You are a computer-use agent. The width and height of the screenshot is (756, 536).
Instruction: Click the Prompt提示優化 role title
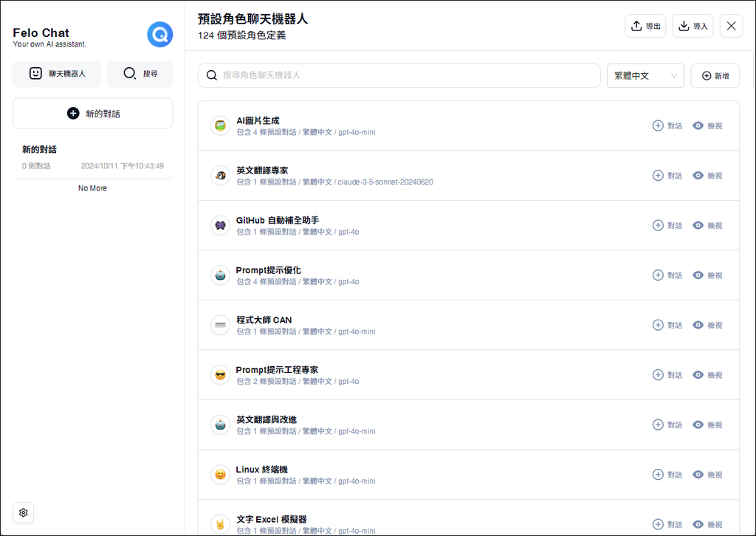tap(269, 270)
